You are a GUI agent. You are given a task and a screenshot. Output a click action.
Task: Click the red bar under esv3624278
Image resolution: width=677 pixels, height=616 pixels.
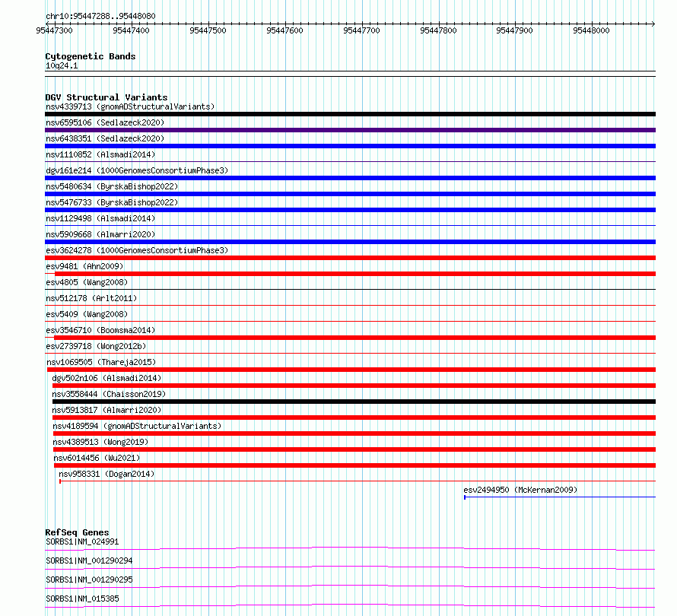click(x=350, y=258)
